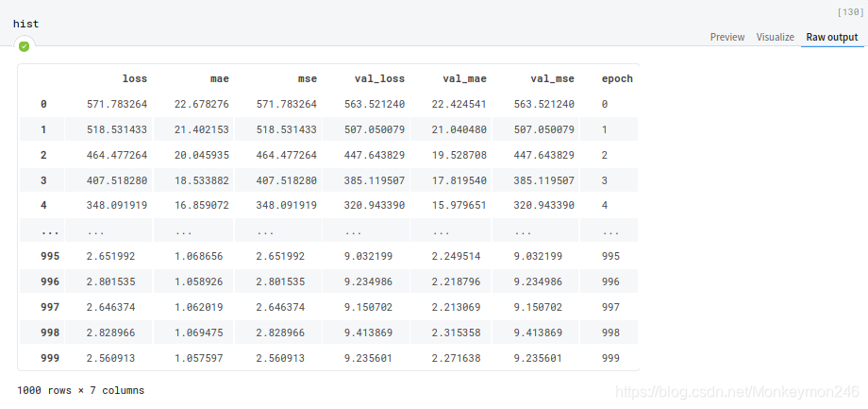Select val_mae value 22.424541
The image size is (868, 409).
(x=459, y=104)
